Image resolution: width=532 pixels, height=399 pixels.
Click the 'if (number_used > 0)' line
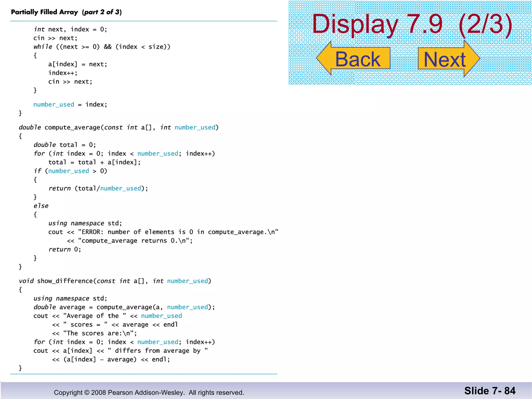point(70,171)
